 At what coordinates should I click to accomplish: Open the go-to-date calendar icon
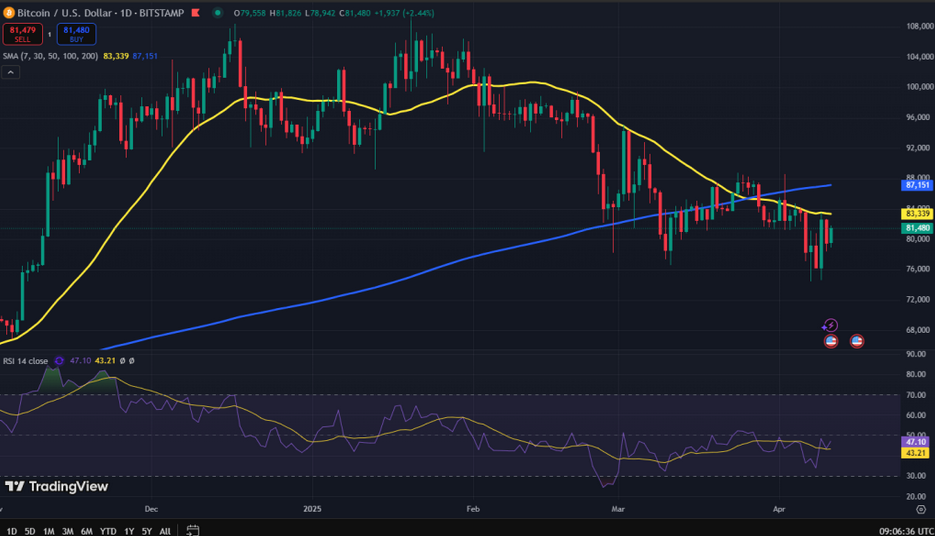coord(193,530)
